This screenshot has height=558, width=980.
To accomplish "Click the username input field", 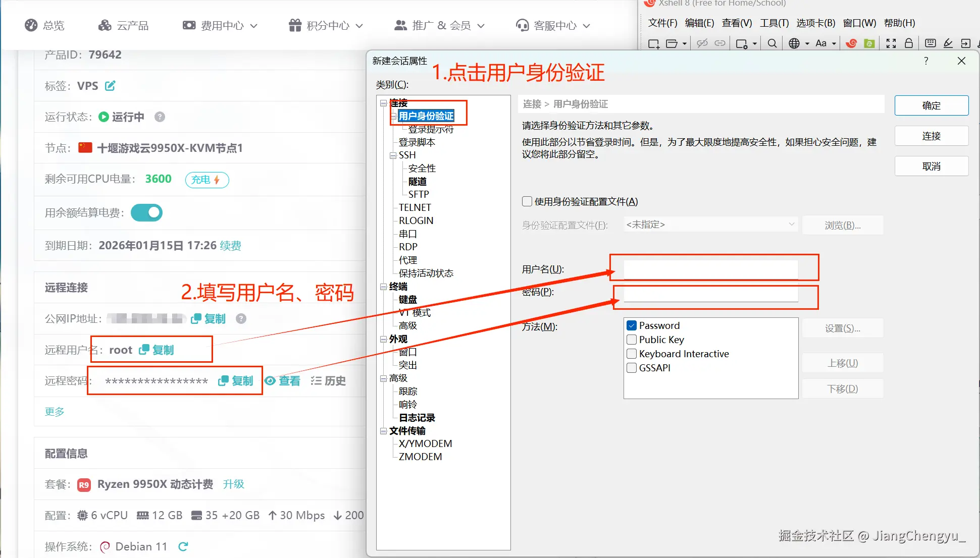I will click(x=710, y=269).
